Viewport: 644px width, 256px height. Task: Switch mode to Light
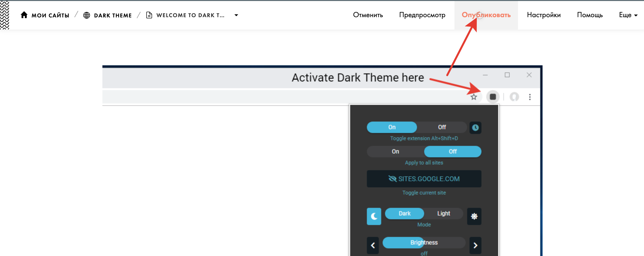coord(443,214)
